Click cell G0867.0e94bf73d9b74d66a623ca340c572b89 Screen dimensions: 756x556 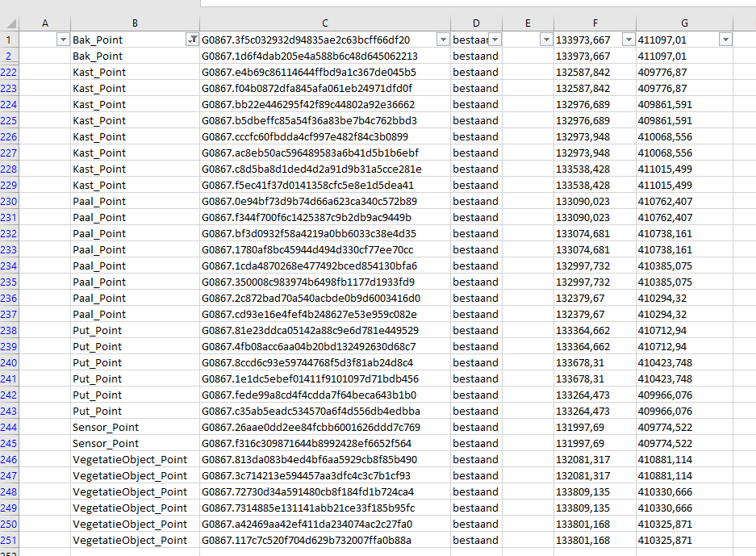point(325,201)
